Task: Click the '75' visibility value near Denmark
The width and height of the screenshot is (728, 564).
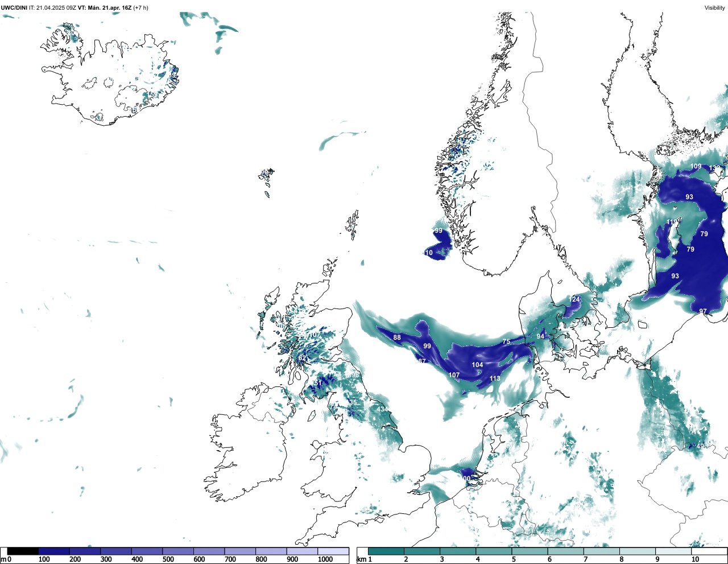Action: pyautogui.click(x=506, y=341)
